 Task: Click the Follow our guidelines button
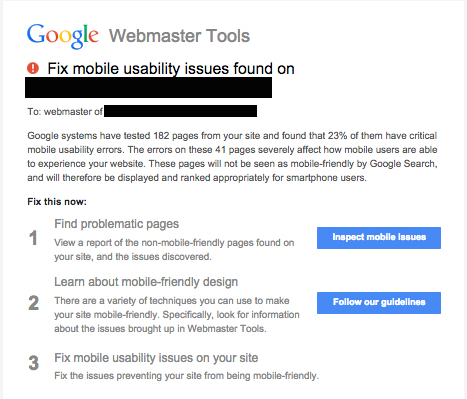click(x=379, y=303)
